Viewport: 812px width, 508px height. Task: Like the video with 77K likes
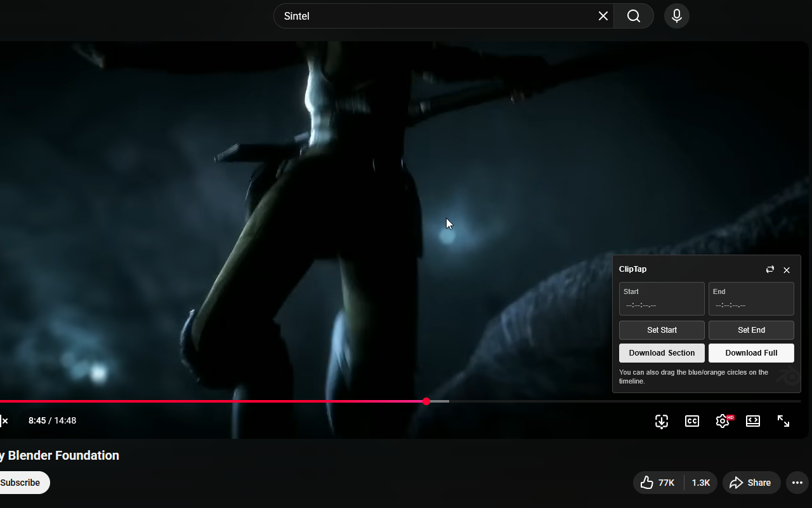click(x=658, y=483)
